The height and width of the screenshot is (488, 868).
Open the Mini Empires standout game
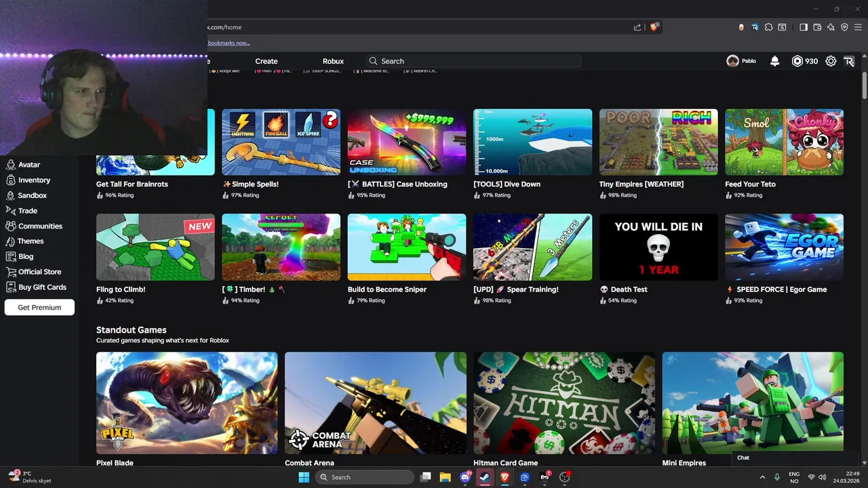(753, 403)
